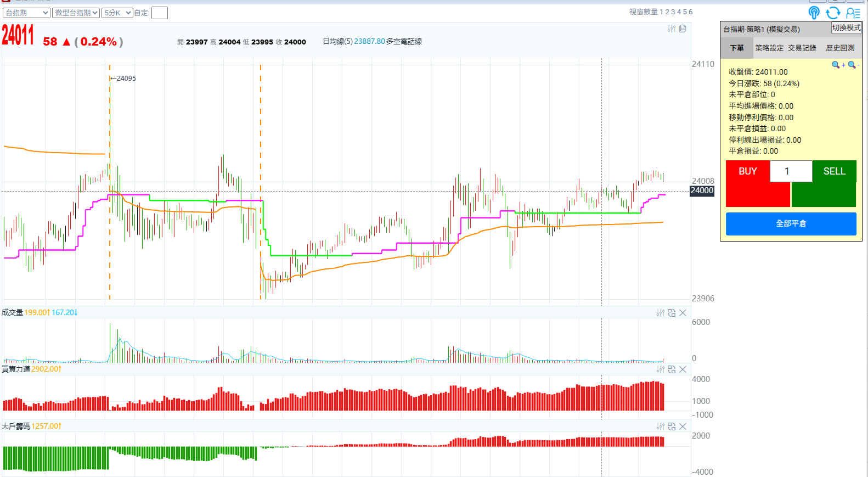Open the 歷史回測 backtest tab
Viewport: 868px width, 477px height.
coord(840,48)
